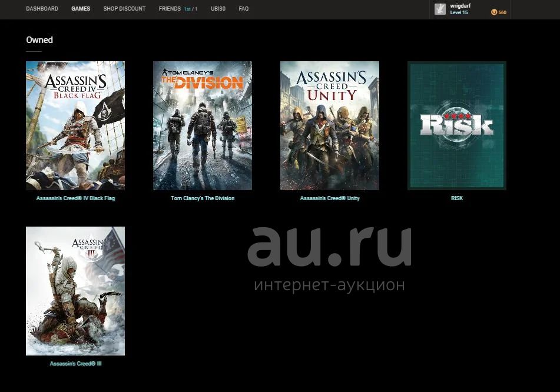Open the Dashboard menu item
The height and width of the screenshot is (392, 560).
[x=42, y=9]
